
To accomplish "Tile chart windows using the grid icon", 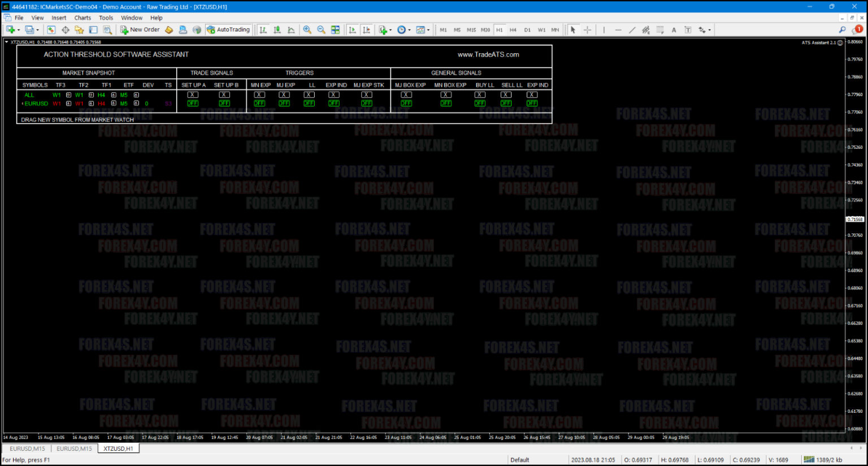I will pyautogui.click(x=336, y=30).
